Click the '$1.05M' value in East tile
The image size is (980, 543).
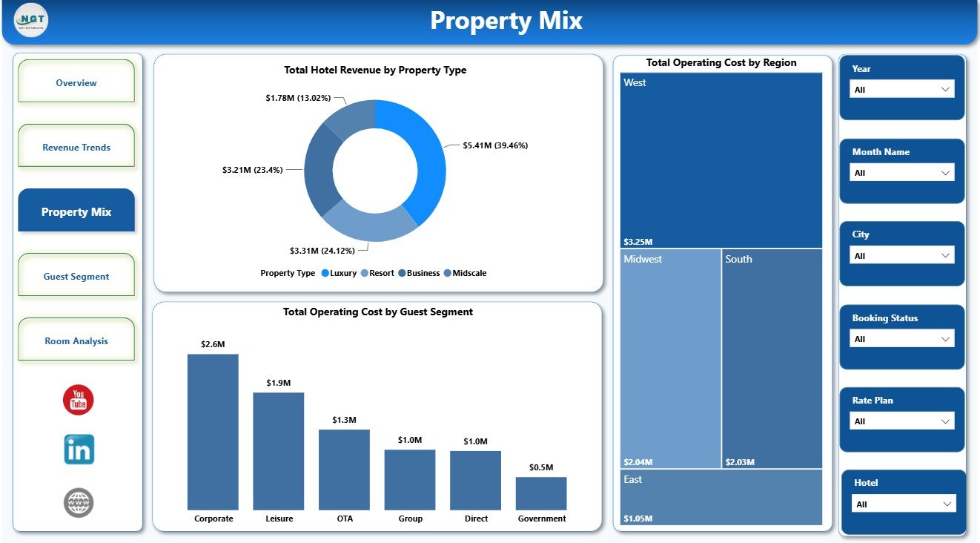[x=638, y=518]
